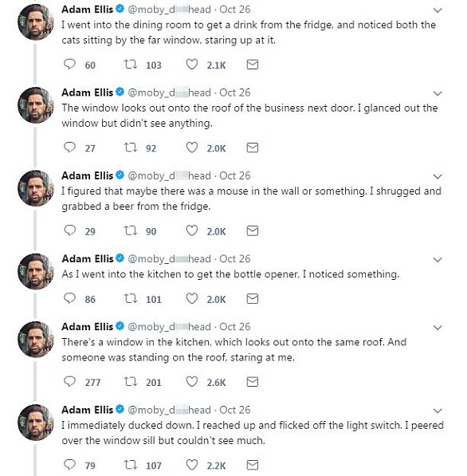467x476 pixels.
Task: Open Adam Ellis profile from the first tweet
Action: (x=88, y=10)
